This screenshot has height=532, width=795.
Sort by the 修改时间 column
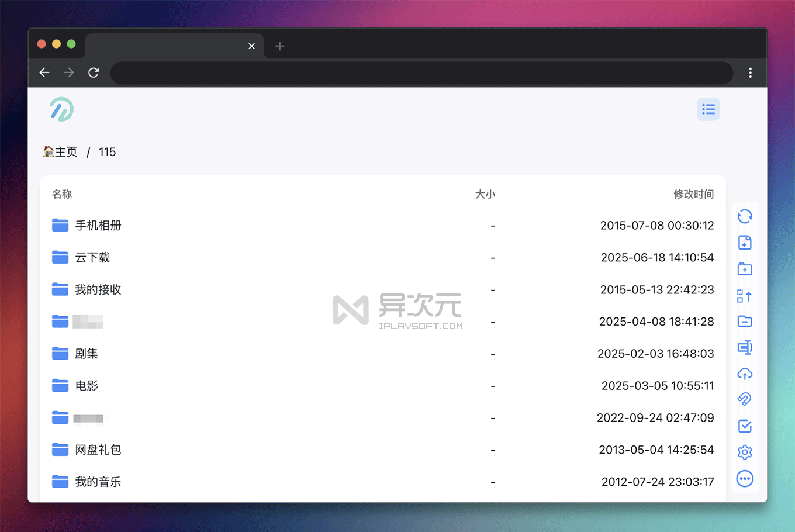[x=693, y=194]
